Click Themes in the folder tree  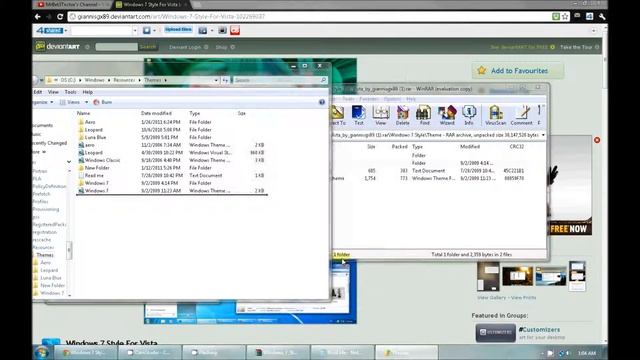click(x=45, y=255)
